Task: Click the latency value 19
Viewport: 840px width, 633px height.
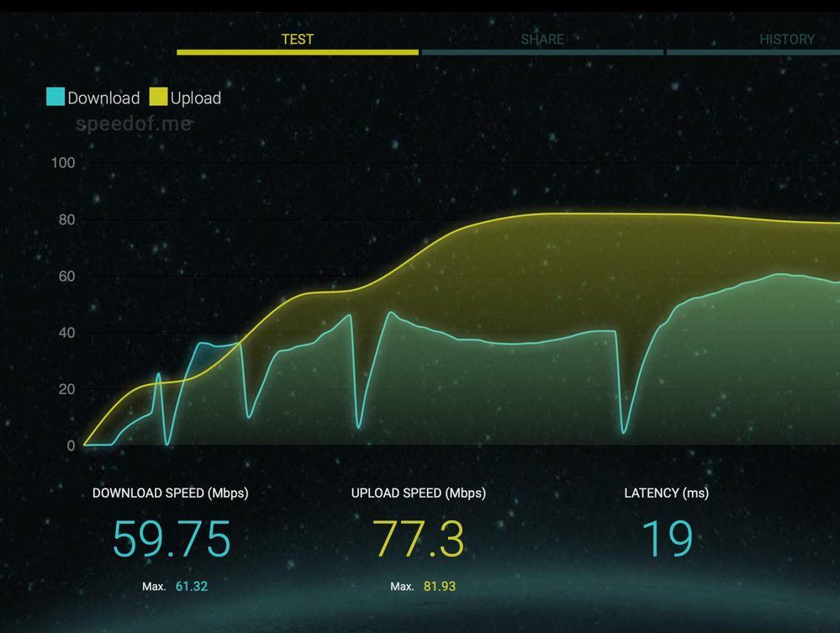Action: [667, 539]
